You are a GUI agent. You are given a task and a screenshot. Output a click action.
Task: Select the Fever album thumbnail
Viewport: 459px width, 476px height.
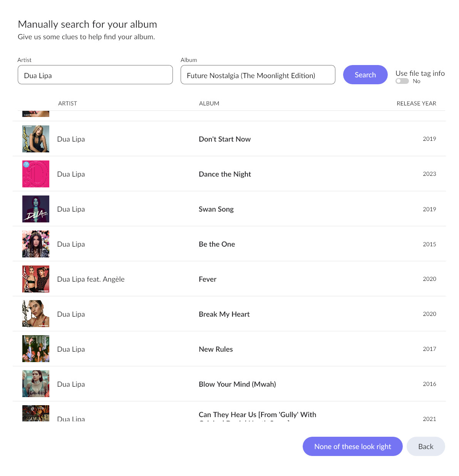[36, 279]
